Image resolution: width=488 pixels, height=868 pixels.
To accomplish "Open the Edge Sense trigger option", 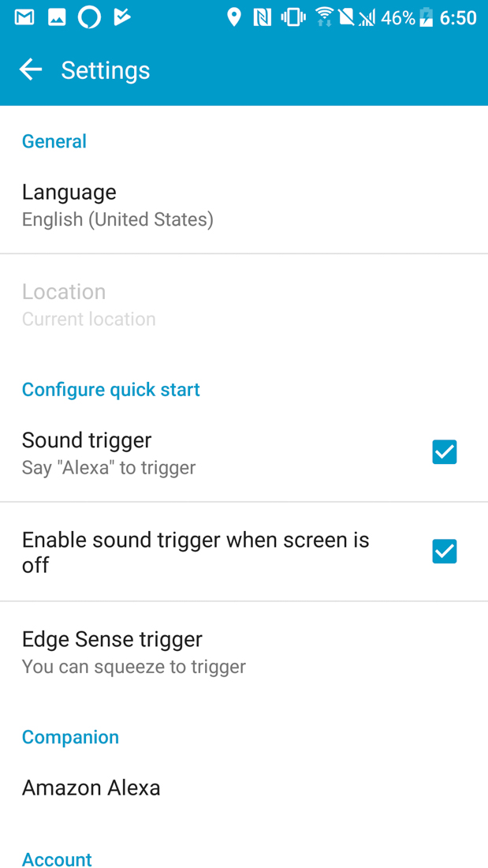I will 134,652.
